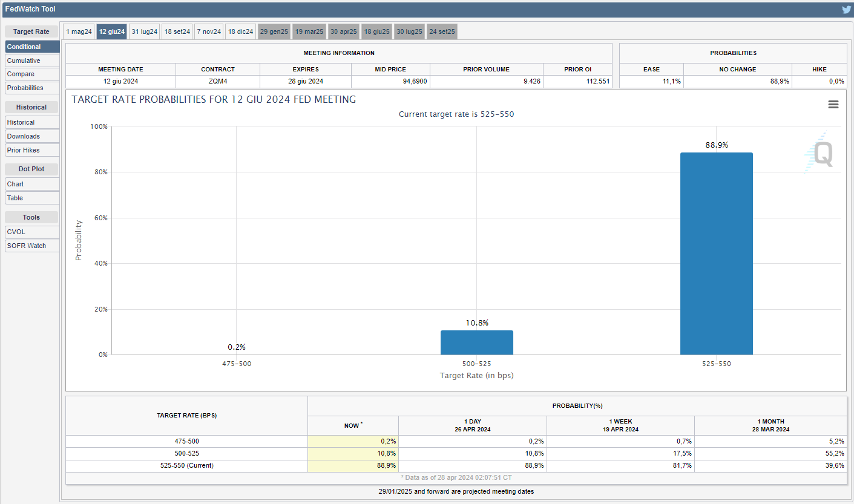Select the 29 gen25 projected meeting tab
This screenshot has width=854, height=504.
click(274, 31)
